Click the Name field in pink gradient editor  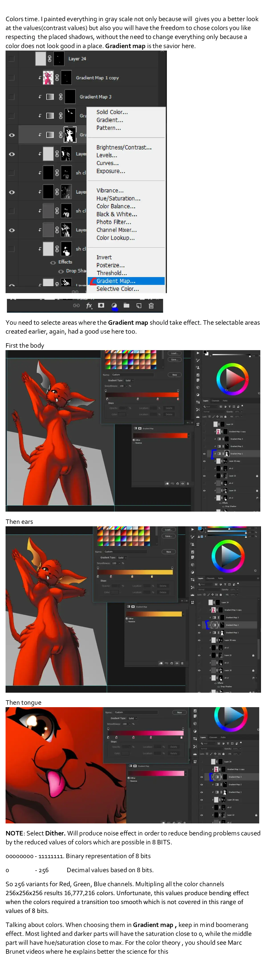[x=136, y=712]
